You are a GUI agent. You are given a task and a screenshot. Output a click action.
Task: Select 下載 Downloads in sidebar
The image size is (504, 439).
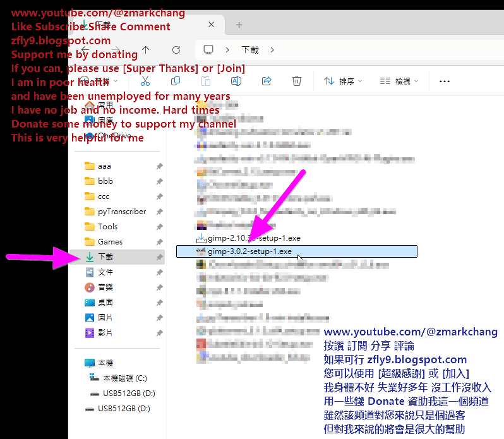pyautogui.click(x=117, y=257)
